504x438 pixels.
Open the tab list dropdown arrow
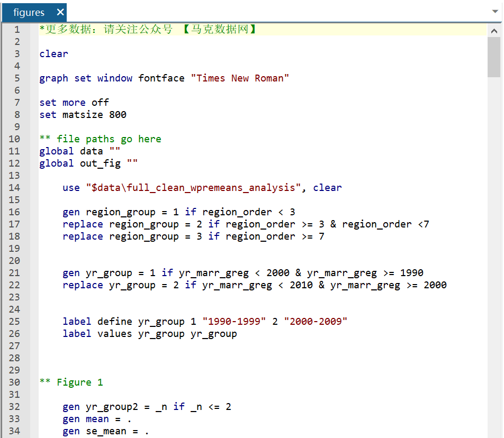495,11
